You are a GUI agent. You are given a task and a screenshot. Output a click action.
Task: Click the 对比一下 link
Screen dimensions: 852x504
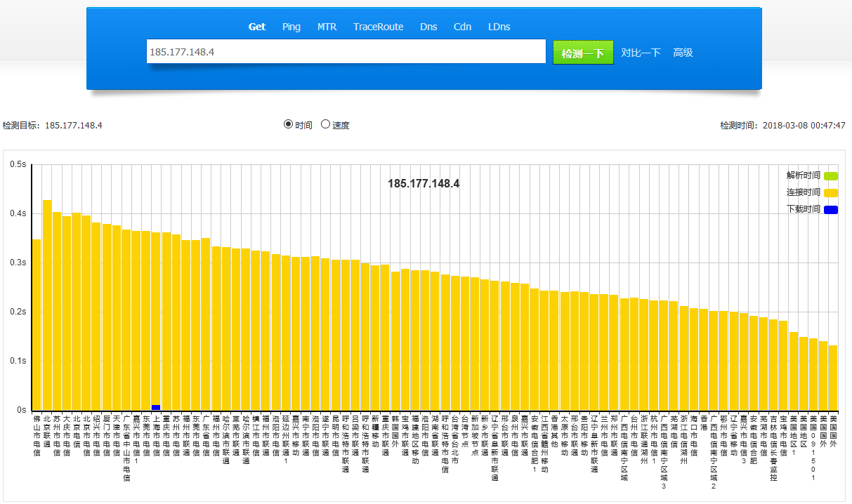[641, 53]
